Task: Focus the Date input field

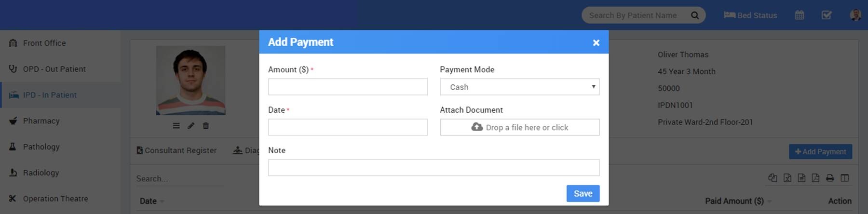Action: coord(348,127)
